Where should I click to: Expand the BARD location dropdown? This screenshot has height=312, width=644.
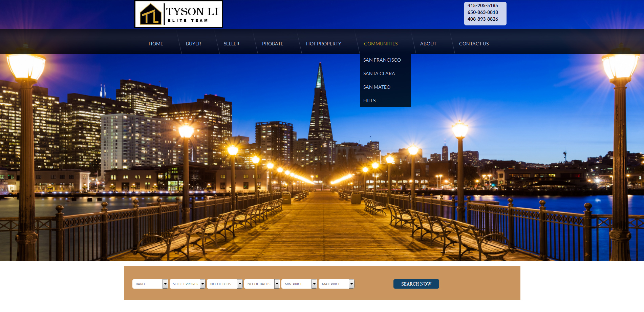150,284
